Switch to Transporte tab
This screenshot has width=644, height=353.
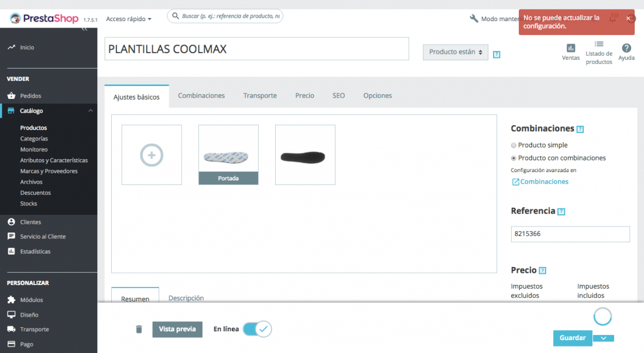(x=260, y=95)
